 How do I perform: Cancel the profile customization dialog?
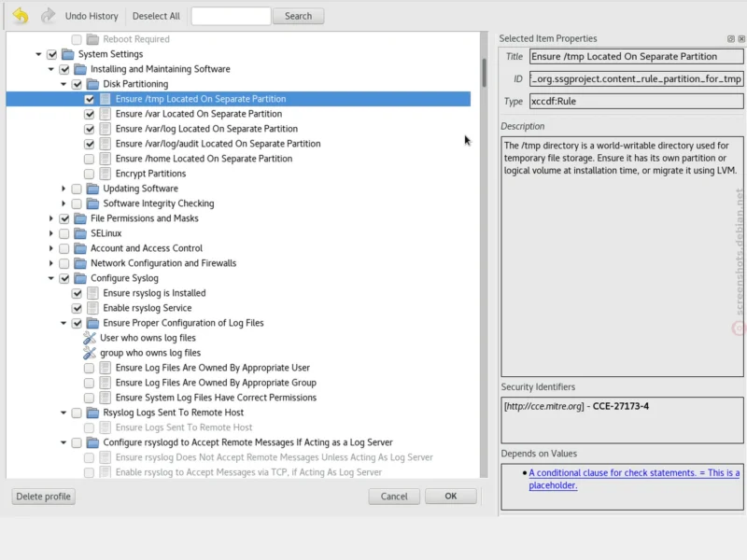[394, 497]
